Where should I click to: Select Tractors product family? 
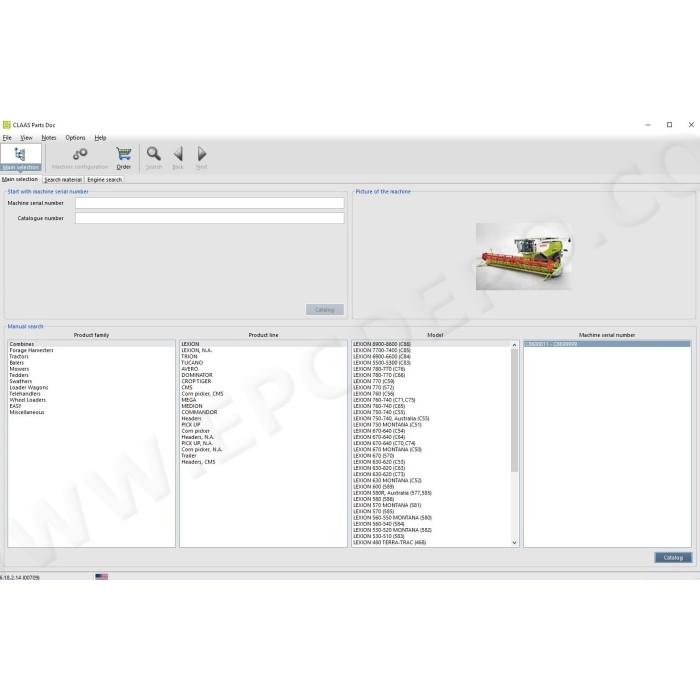tap(91, 357)
